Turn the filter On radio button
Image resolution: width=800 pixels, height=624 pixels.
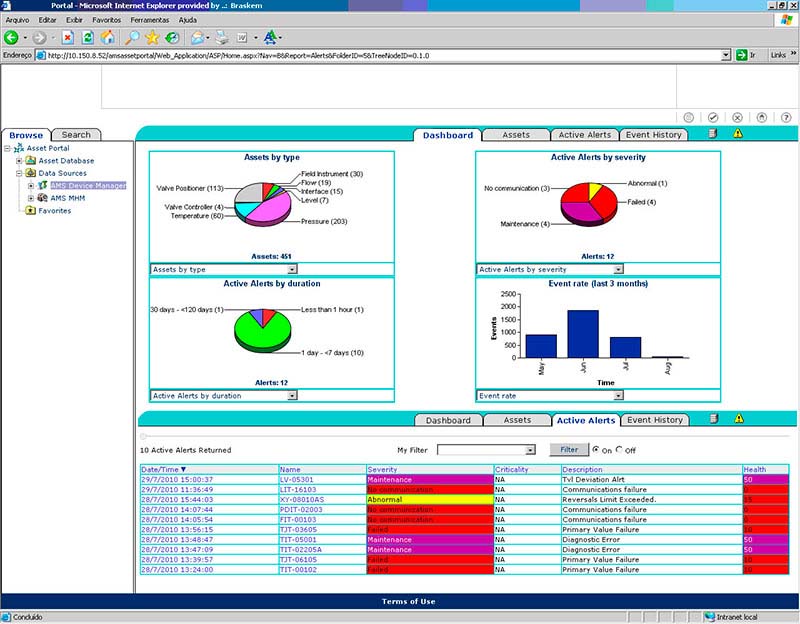pyautogui.click(x=596, y=450)
